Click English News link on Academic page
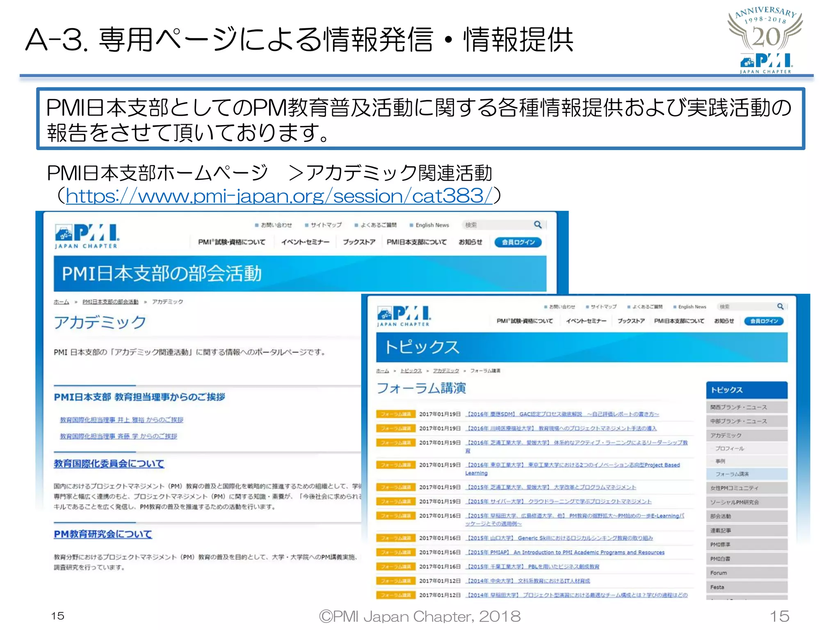The image size is (840, 630). pos(432,225)
